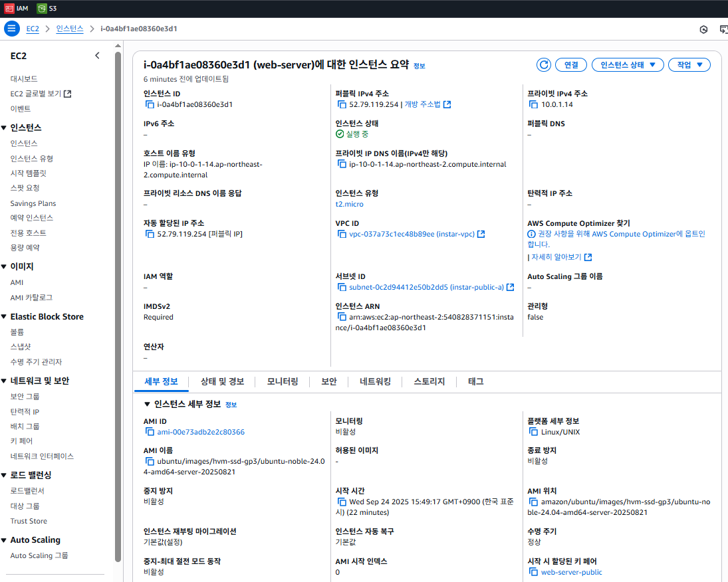Open the t2.micro instance type link

coord(350,204)
